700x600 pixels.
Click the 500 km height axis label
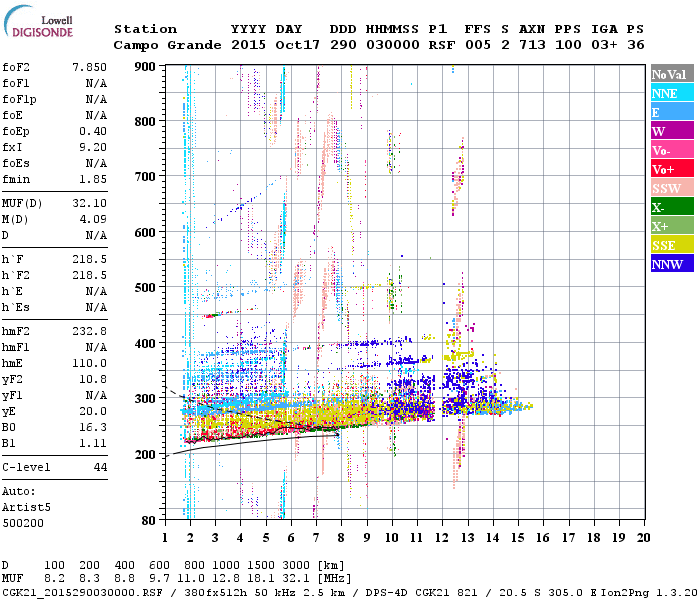[x=145, y=288]
